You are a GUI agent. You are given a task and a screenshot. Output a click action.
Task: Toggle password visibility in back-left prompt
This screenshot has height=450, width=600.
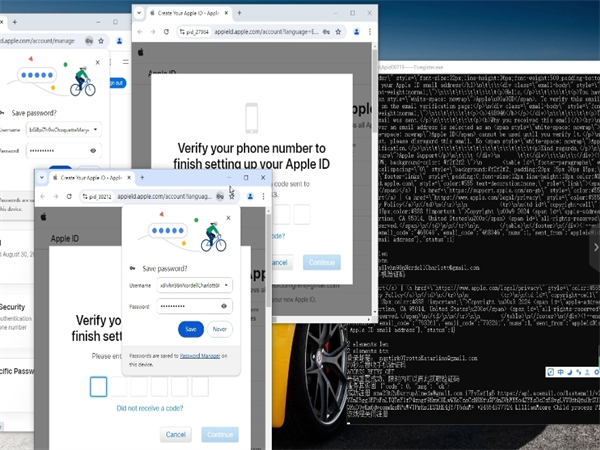click(94, 150)
